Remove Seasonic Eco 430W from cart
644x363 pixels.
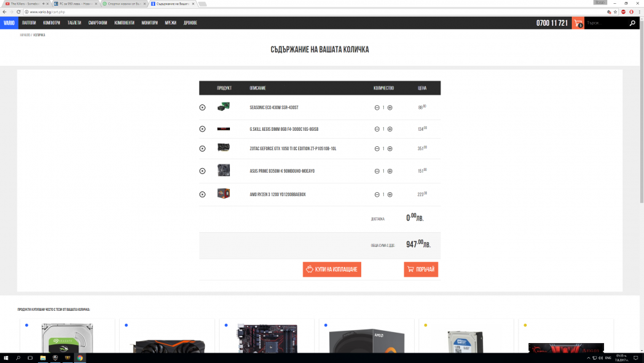pos(202,107)
